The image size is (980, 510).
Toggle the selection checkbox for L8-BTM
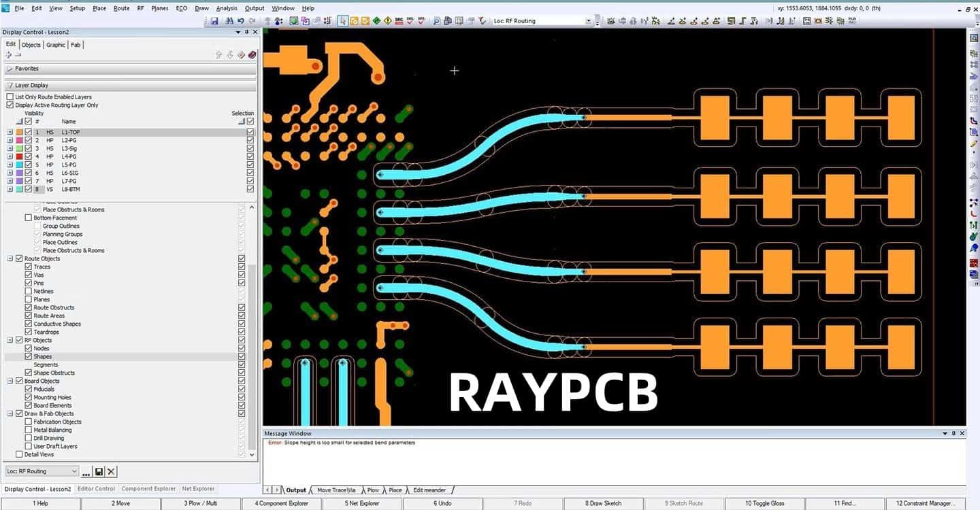[250, 189]
